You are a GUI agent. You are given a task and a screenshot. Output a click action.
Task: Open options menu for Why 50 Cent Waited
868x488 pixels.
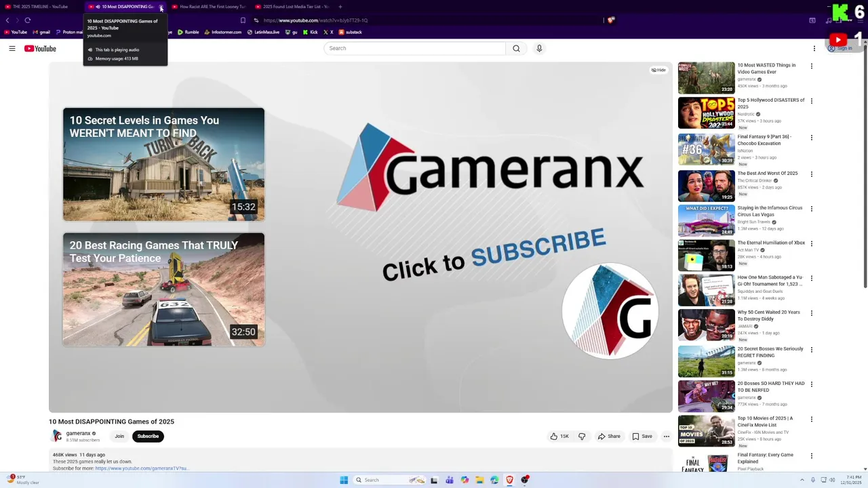[812, 313]
